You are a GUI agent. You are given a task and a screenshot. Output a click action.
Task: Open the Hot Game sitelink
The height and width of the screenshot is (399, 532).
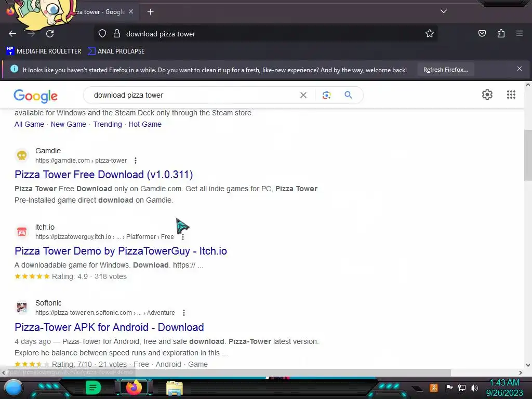pos(145,124)
